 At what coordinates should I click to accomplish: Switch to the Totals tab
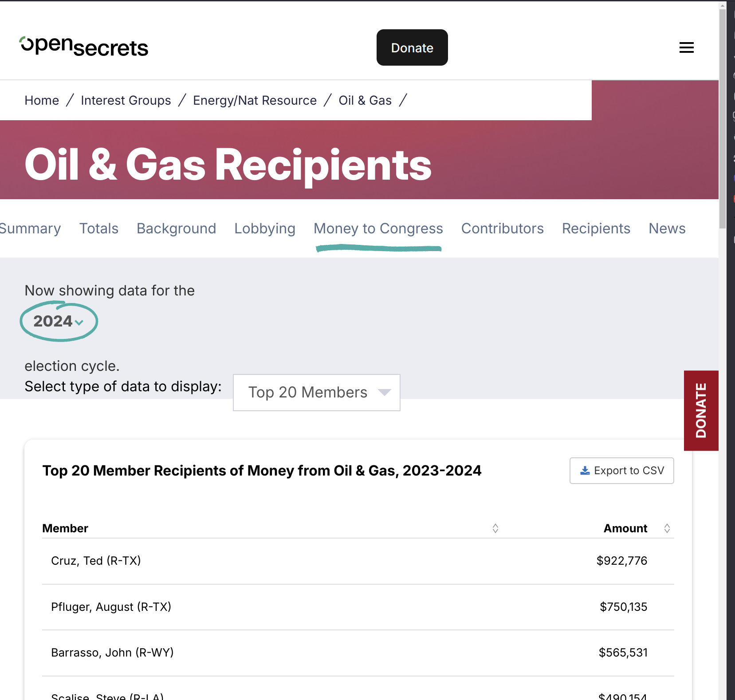point(99,228)
